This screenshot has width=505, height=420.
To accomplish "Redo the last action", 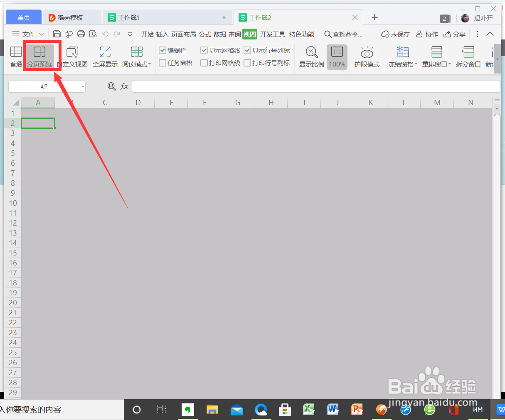I will [117, 34].
